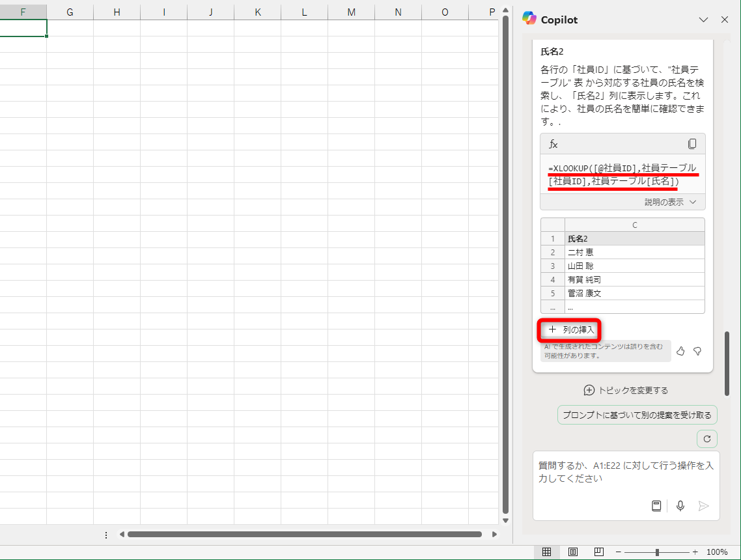Regenerate Copilot's suggestion with the refresh icon
741x560 pixels.
tap(706, 439)
